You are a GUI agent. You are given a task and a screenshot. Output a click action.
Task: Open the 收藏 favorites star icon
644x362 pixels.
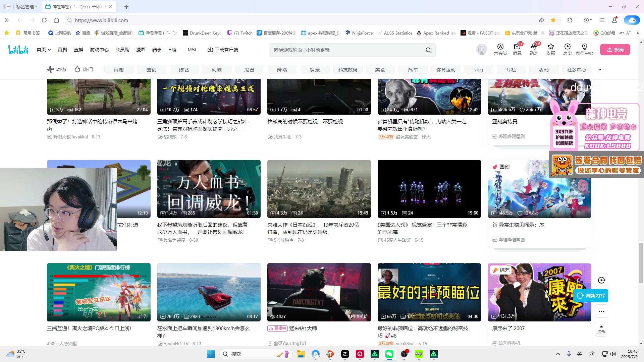pos(550,49)
